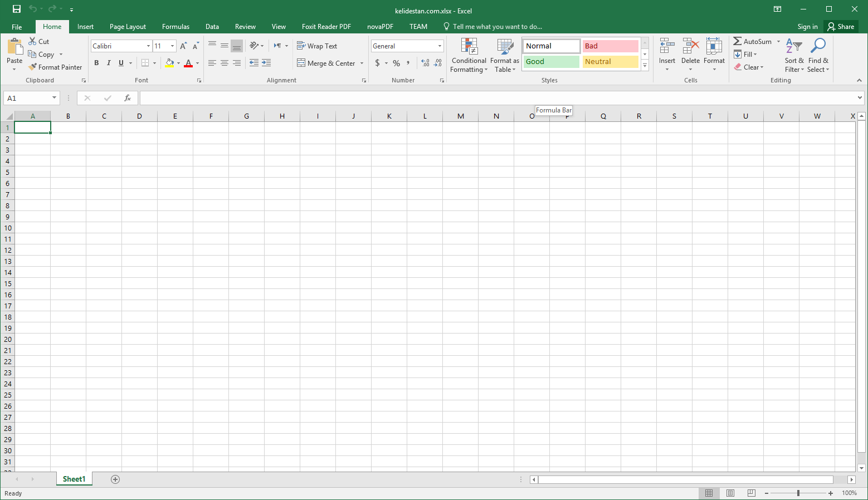Switch to the Page Layout tab
Image resolution: width=868 pixels, height=500 pixels.
(x=128, y=27)
